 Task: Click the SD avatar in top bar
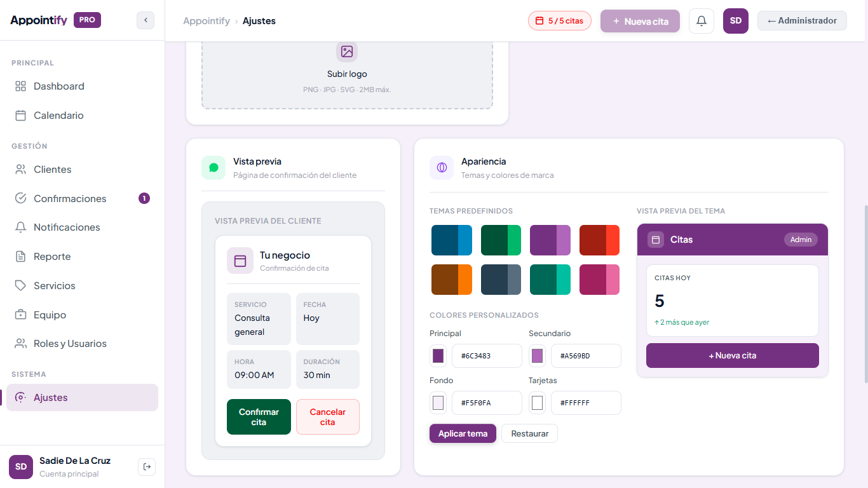tap(736, 21)
